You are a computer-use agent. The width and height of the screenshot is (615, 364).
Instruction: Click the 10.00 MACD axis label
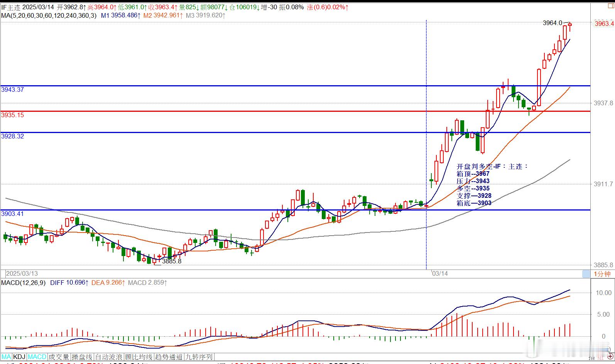(603, 293)
